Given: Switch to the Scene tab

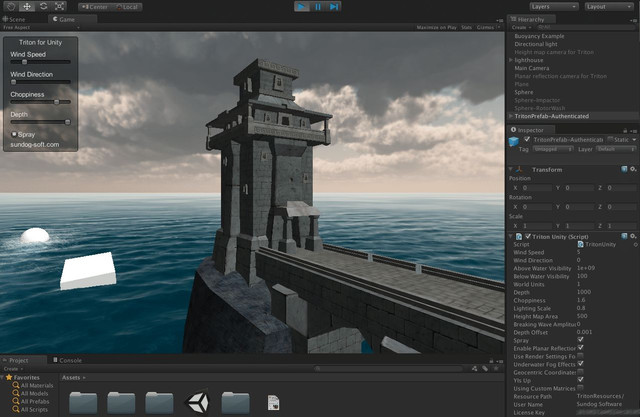Looking at the screenshot, I should coord(14,19).
